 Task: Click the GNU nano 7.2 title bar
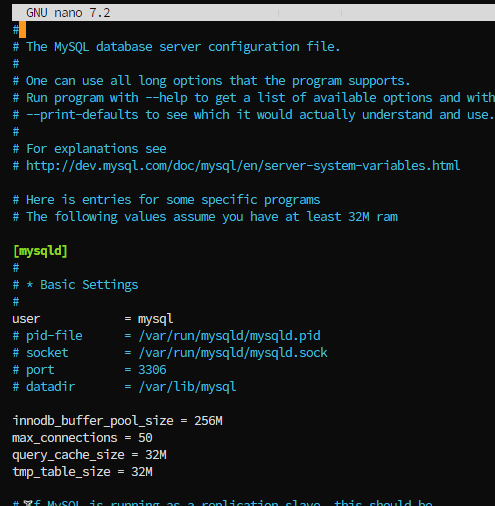pyautogui.click(x=253, y=13)
